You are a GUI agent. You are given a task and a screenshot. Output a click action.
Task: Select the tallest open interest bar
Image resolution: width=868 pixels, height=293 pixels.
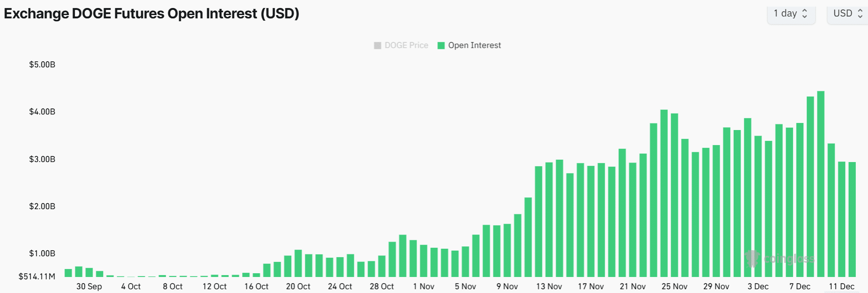(820, 184)
